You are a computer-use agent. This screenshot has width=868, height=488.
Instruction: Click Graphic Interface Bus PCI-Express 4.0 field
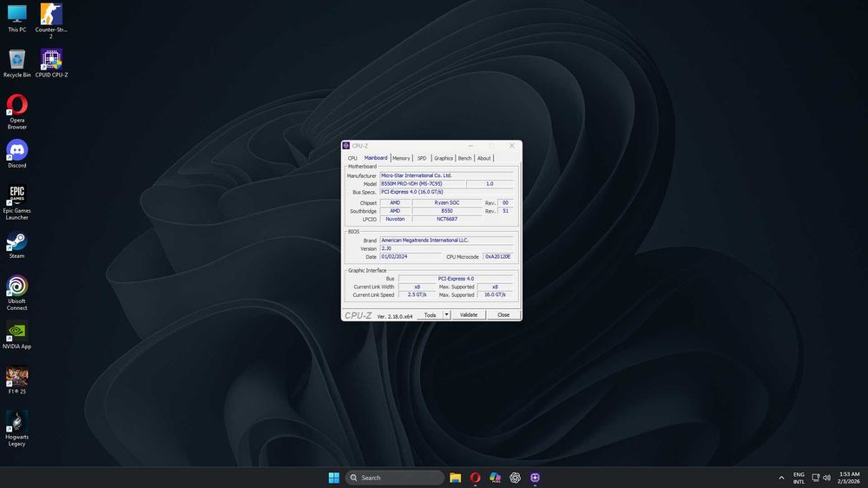pyautogui.click(x=456, y=279)
